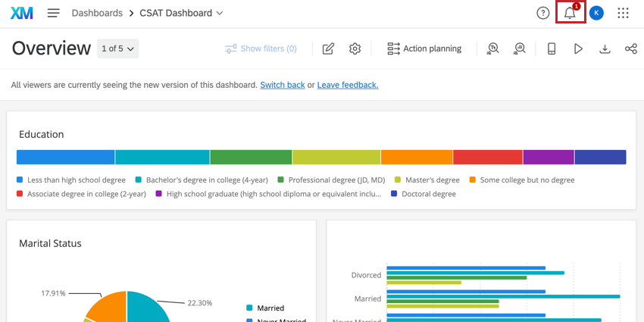Open the user account avatar menu
The width and height of the screenshot is (644, 322).
tap(596, 13)
